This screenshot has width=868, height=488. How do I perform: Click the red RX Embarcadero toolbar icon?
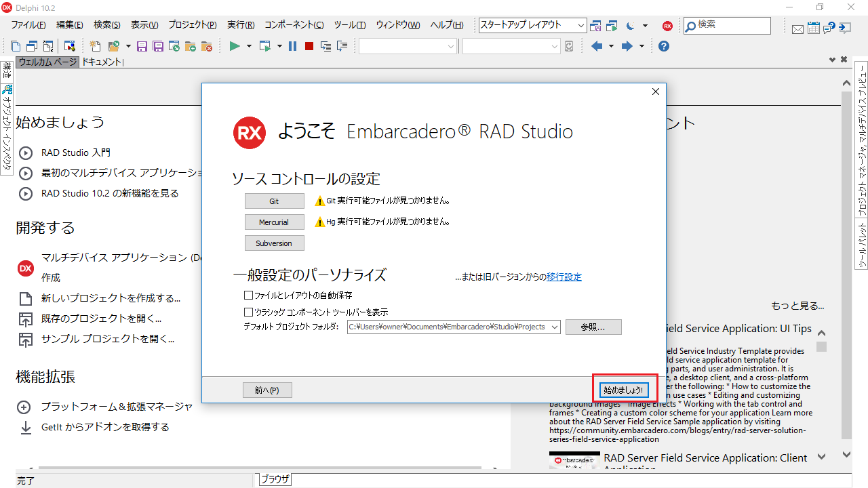click(x=667, y=25)
